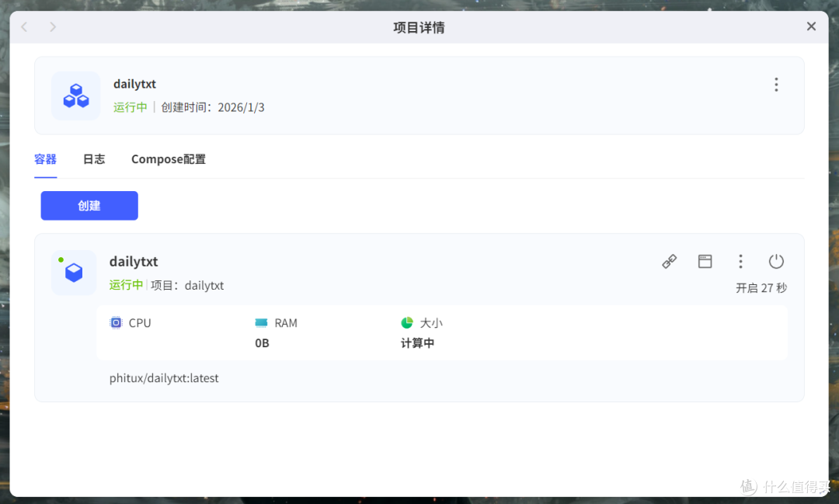Click the dailytxt project cubes icon
Screen dimensions: 839x504
coord(76,96)
